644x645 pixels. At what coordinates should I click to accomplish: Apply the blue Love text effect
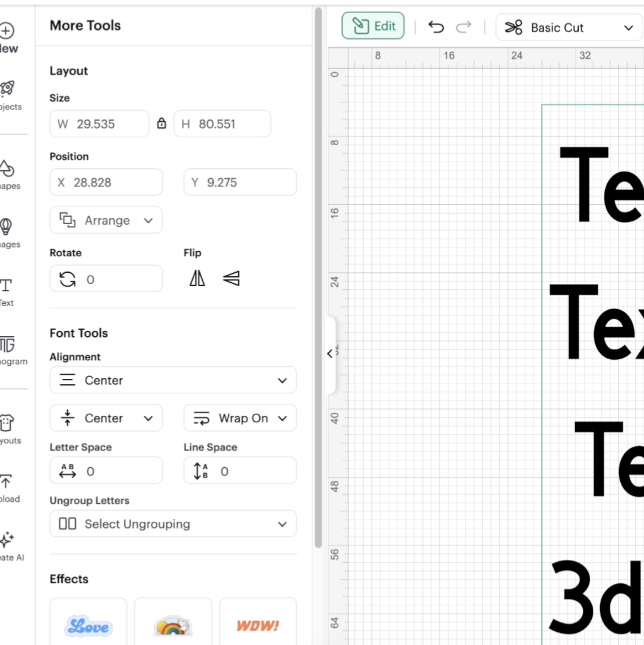click(x=88, y=625)
